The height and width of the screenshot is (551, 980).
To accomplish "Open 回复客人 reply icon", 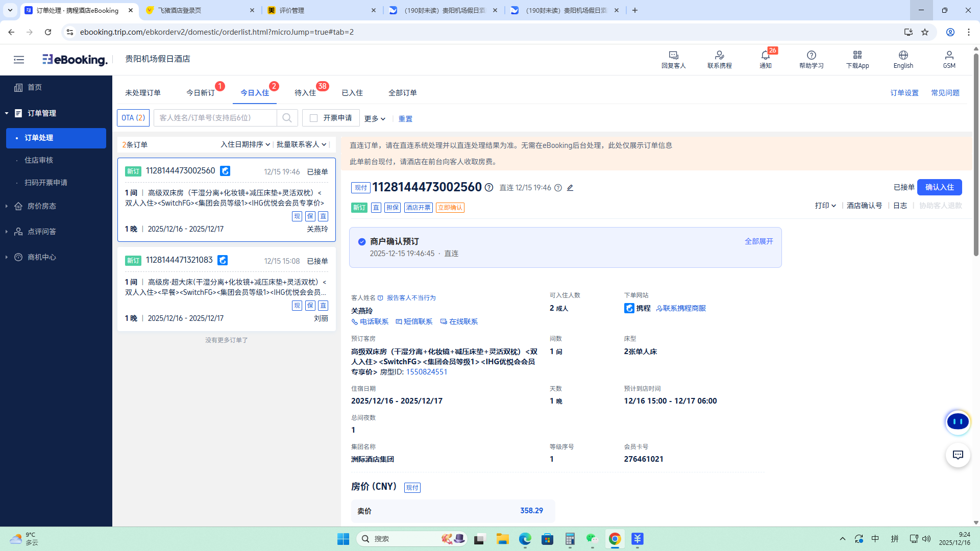I will tap(673, 55).
